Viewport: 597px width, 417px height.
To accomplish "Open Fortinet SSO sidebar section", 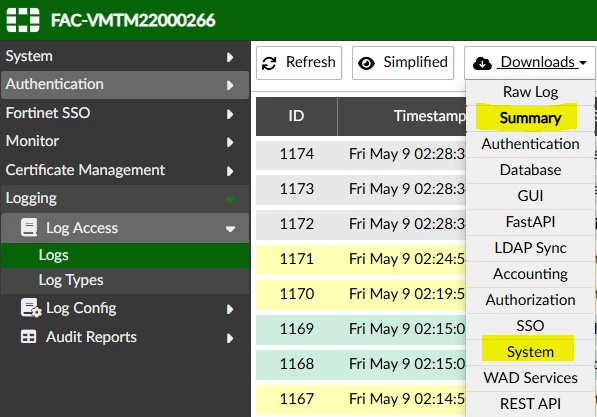I will tap(125, 113).
